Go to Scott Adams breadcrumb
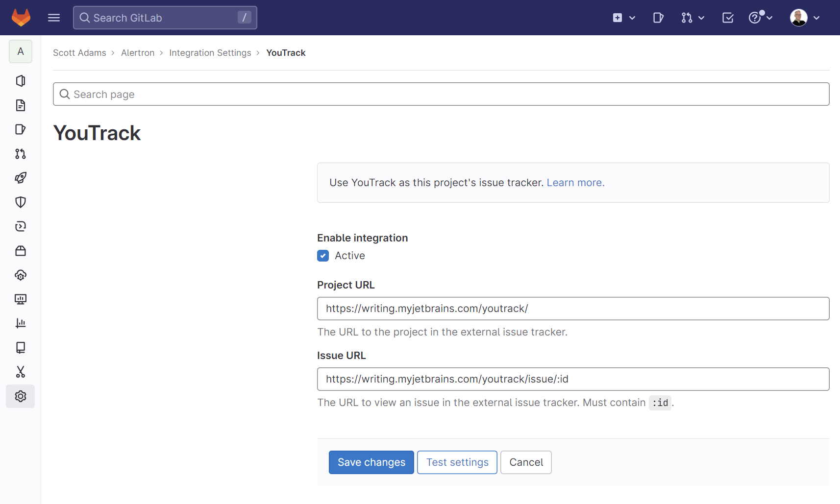The width and height of the screenshot is (840, 504). [79, 53]
